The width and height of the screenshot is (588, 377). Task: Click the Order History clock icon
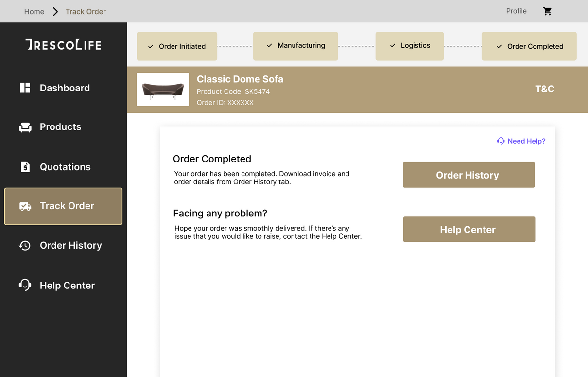click(x=25, y=246)
